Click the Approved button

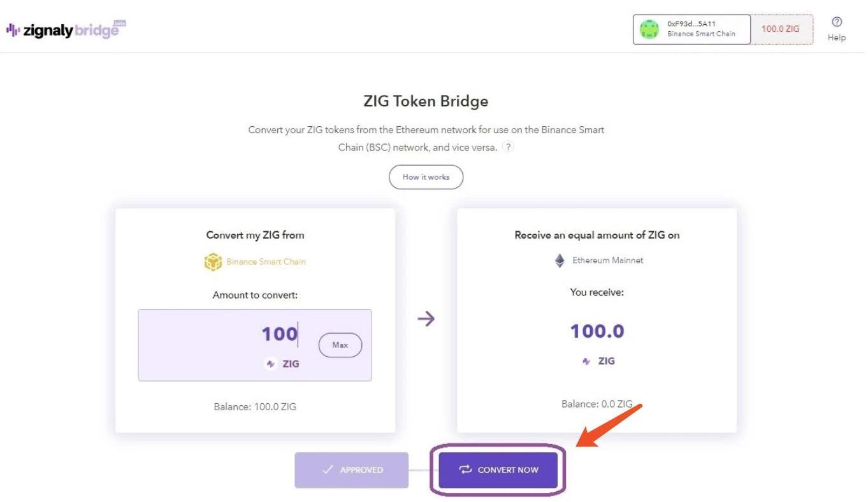pyautogui.click(x=351, y=470)
